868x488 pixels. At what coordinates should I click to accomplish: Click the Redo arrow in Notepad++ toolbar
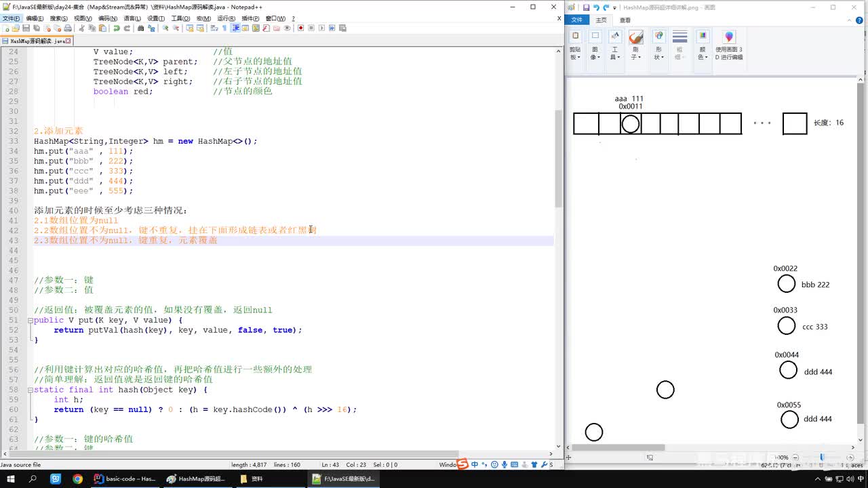coord(127,28)
